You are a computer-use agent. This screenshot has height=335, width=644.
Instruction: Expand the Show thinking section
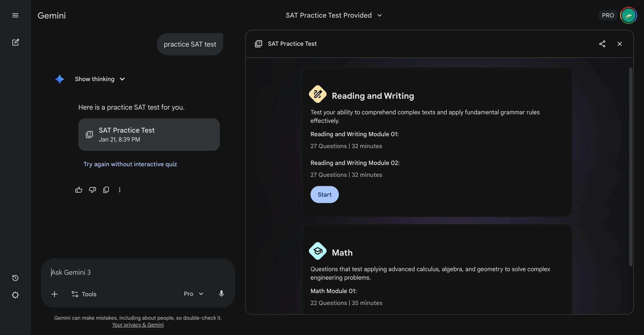100,79
